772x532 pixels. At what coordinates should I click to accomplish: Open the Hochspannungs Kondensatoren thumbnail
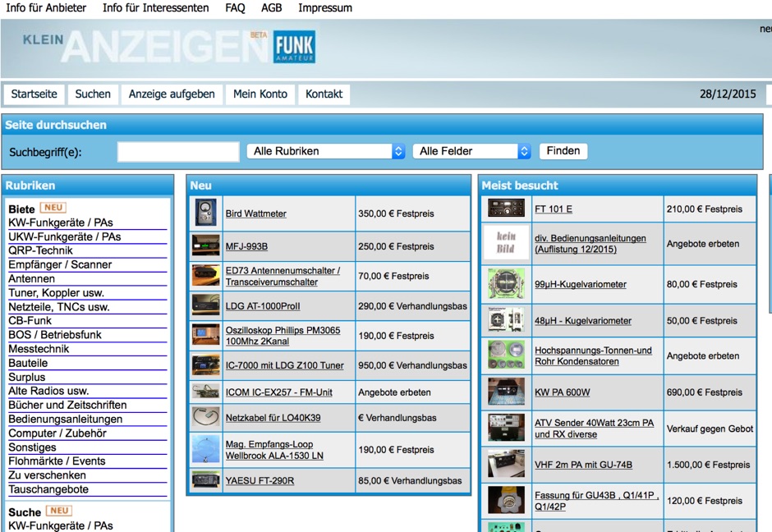pyautogui.click(x=506, y=355)
